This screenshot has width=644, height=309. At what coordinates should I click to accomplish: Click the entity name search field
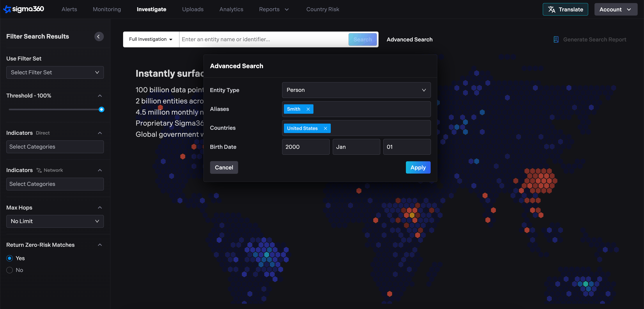point(264,39)
